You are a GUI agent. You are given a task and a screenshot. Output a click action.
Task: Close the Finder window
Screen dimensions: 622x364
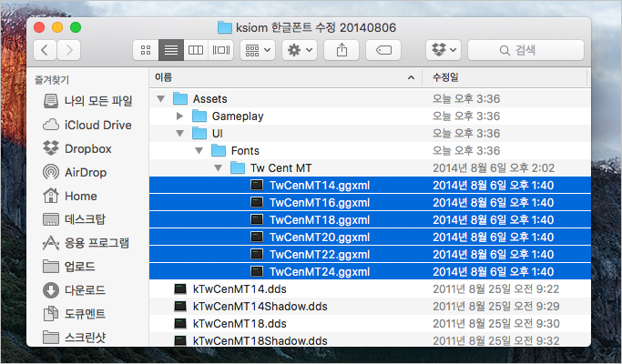[39, 27]
